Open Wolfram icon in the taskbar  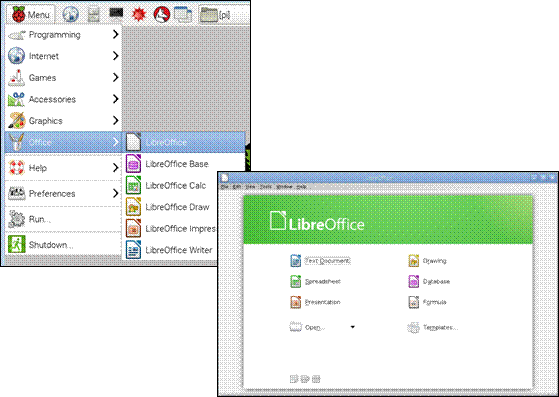click(161, 15)
